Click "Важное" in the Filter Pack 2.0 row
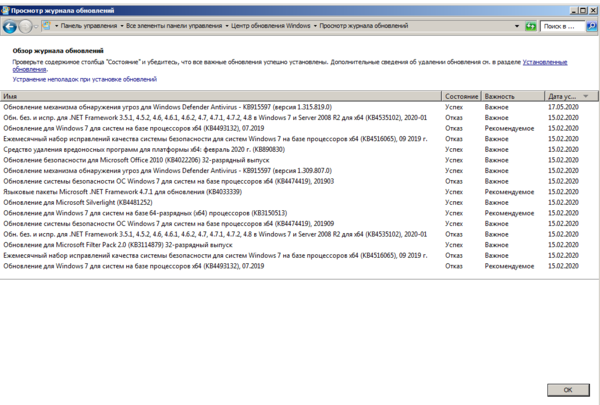Image resolution: width=600 pixels, height=405 pixels. point(497,245)
